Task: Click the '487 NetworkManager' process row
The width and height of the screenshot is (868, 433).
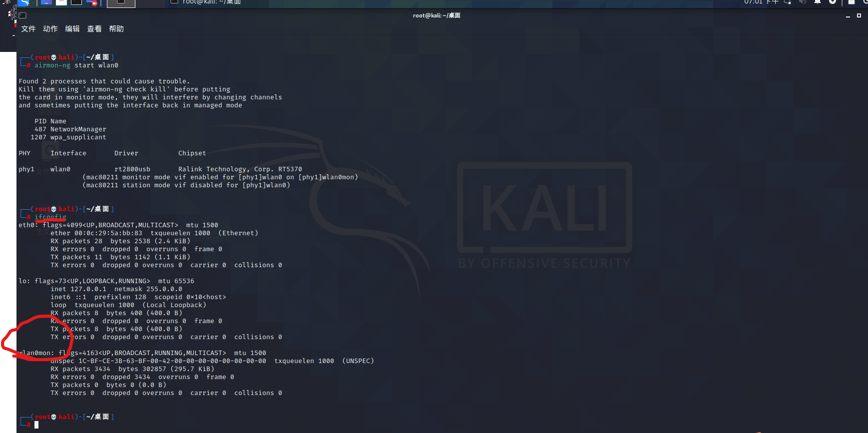Action: (70, 129)
